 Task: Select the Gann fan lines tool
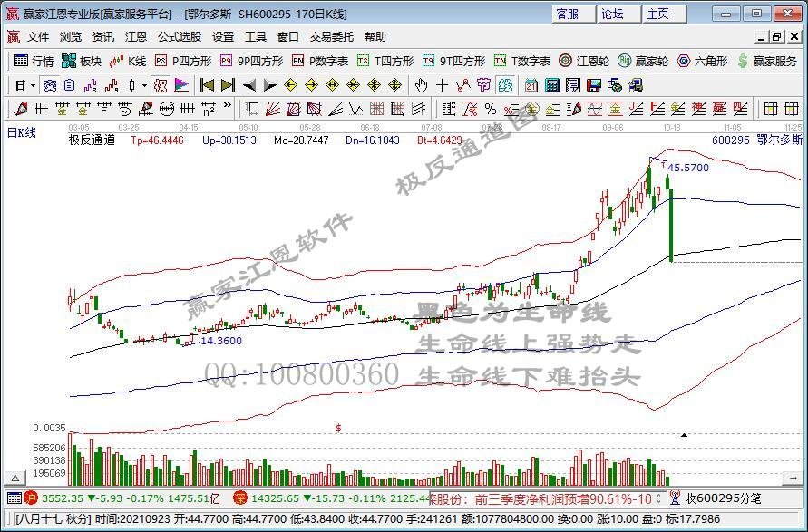coord(273,109)
